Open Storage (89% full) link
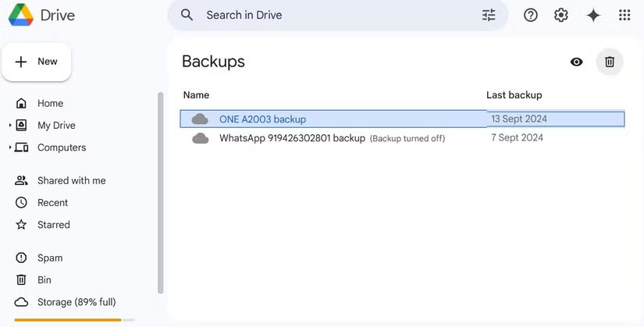Image resolution: width=644 pixels, height=327 pixels. 76,302
